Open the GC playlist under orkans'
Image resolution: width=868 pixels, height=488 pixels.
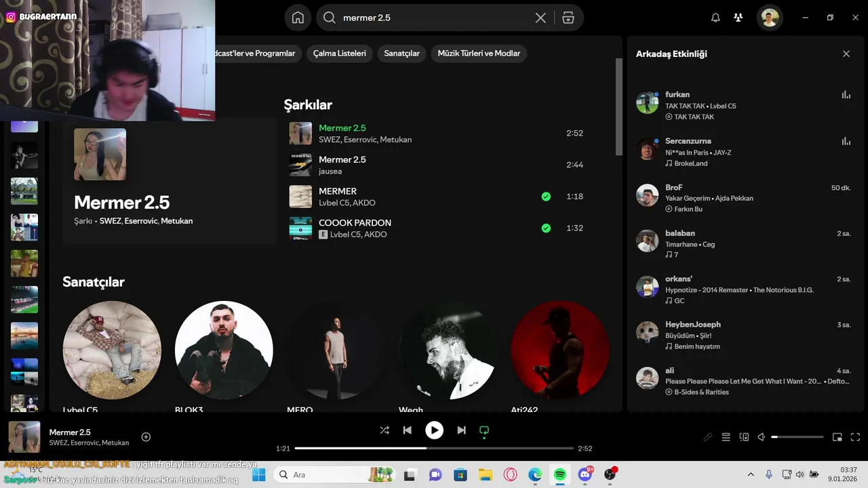pyautogui.click(x=679, y=300)
